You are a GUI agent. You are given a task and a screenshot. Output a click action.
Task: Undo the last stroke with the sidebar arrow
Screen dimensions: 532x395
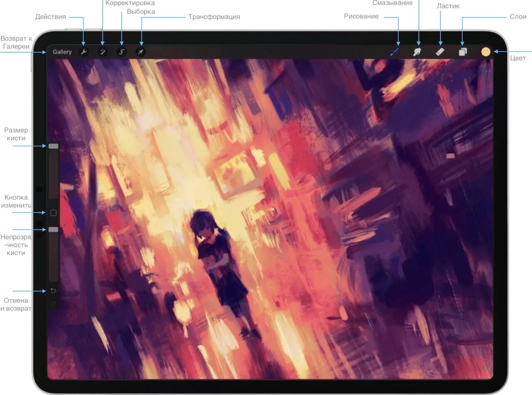pyautogui.click(x=53, y=290)
